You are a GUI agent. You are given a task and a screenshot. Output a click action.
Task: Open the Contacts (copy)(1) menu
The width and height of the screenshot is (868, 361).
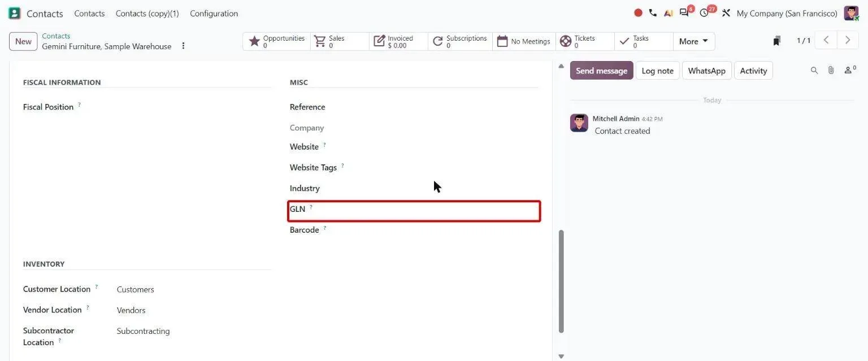pyautogui.click(x=147, y=13)
